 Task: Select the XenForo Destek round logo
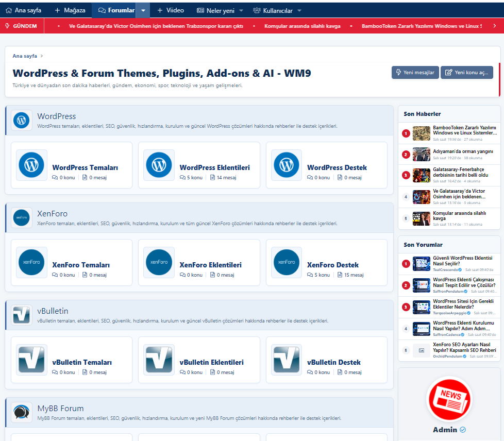287,262
